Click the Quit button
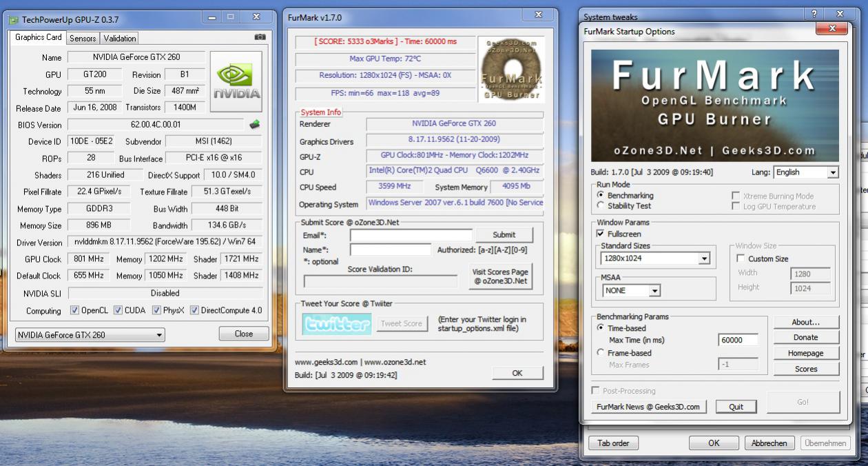The image size is (868, 466). 736,407
